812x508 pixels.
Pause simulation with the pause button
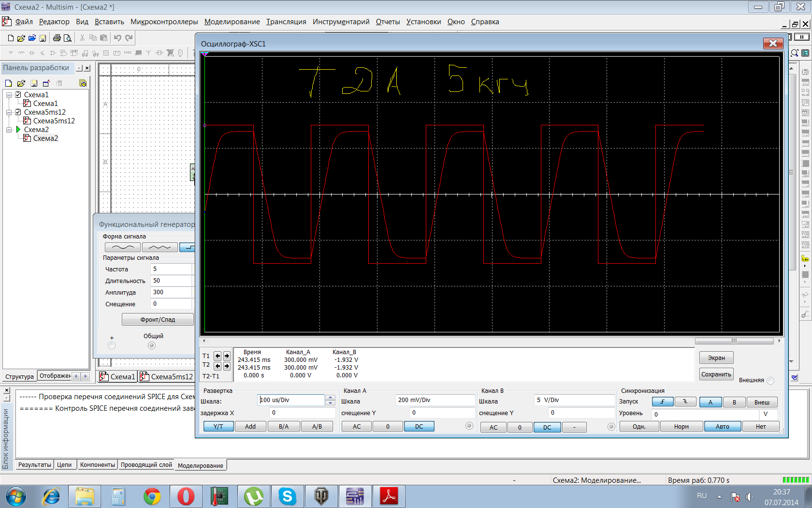point(802,37)
